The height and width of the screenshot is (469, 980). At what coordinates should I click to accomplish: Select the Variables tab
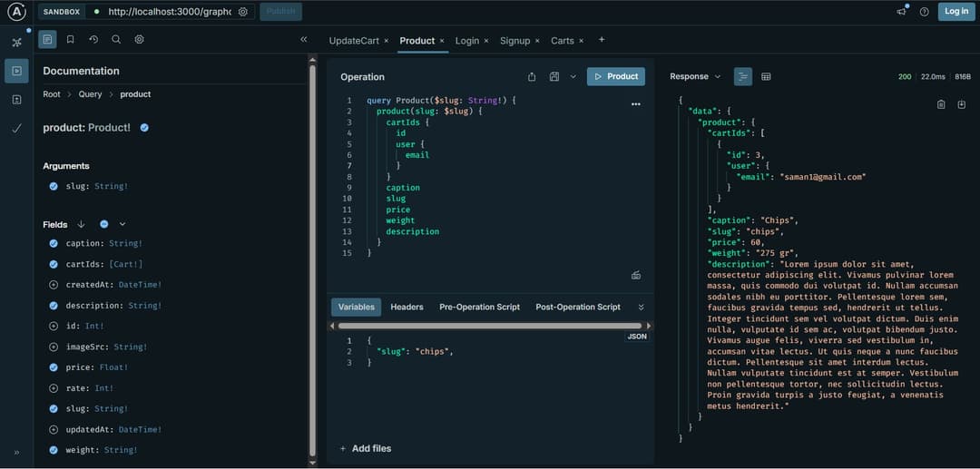pyautogui.click(x=357, y=308)
